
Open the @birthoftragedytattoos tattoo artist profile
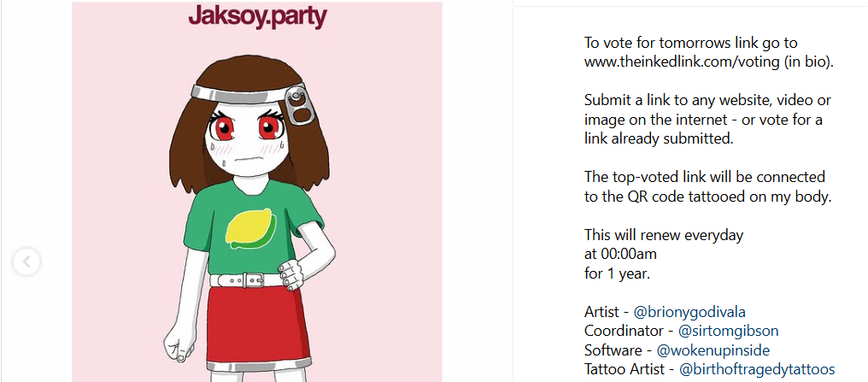coord(756,370)
